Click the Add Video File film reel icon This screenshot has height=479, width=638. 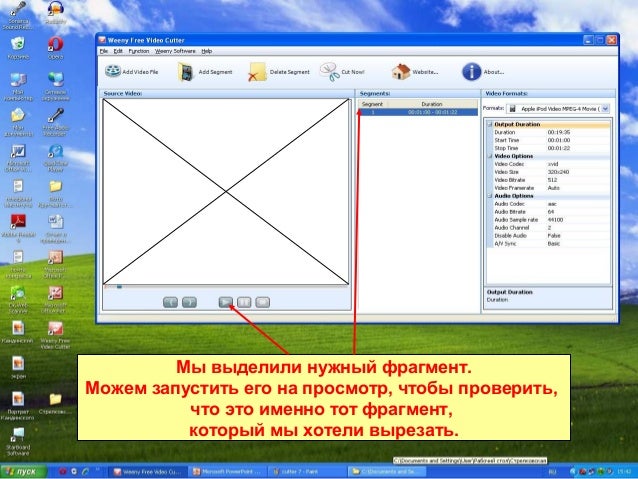click(113, 71)
